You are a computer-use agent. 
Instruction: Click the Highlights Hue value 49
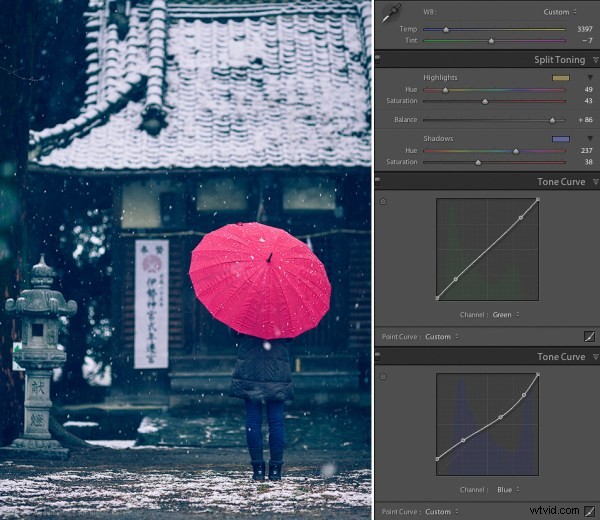pos(588,90)
